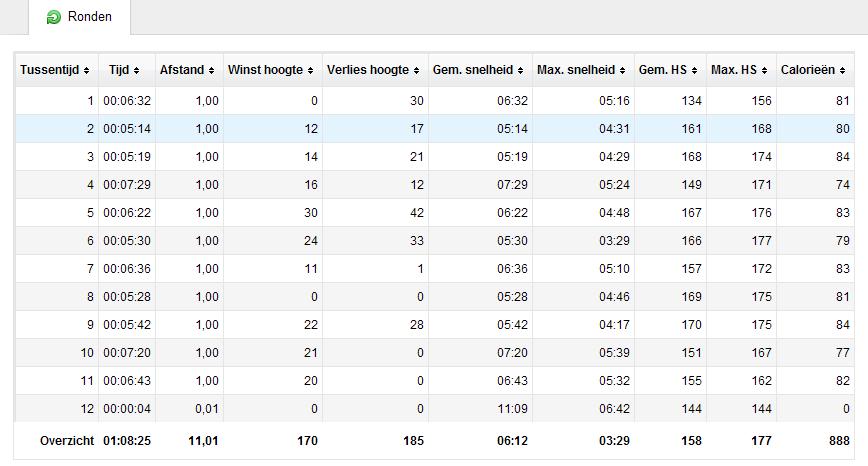Open the Ronden tab
Image resolution: width=868 pixels, height=466 pixels.
click(x=79, y=17)
